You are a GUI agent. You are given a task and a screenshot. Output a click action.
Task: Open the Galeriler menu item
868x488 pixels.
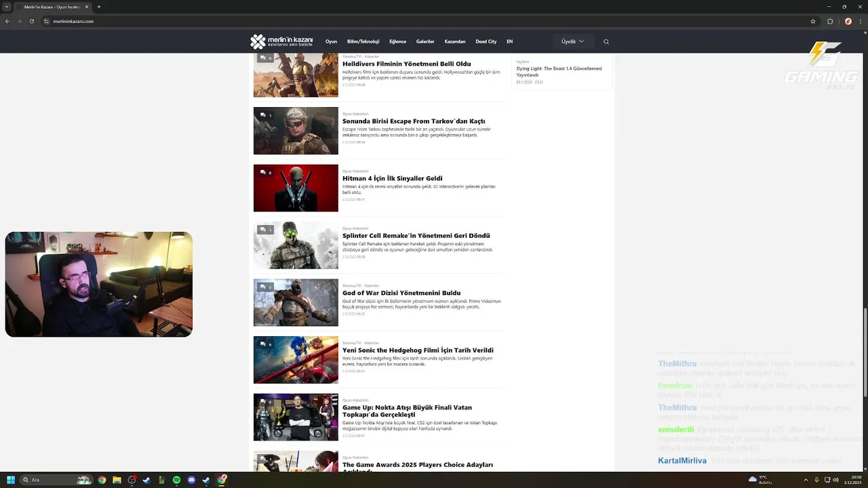pos(425,41)
